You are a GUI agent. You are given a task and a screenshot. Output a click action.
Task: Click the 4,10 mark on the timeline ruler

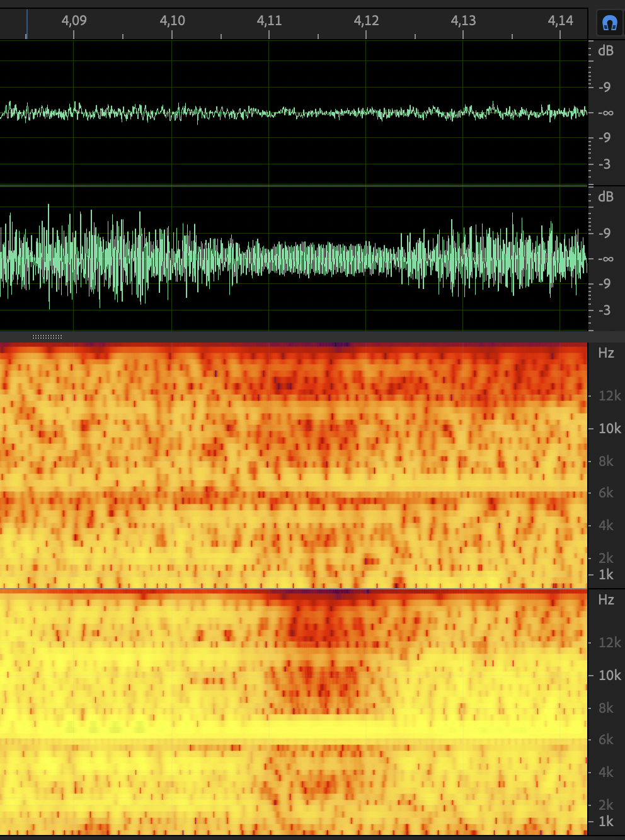click(172, 21)
